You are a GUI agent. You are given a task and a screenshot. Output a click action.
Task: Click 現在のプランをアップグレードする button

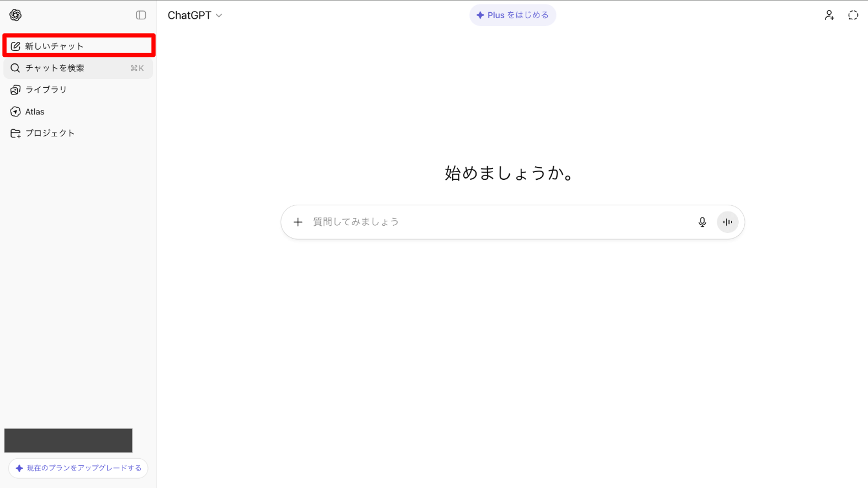point(78,468)
